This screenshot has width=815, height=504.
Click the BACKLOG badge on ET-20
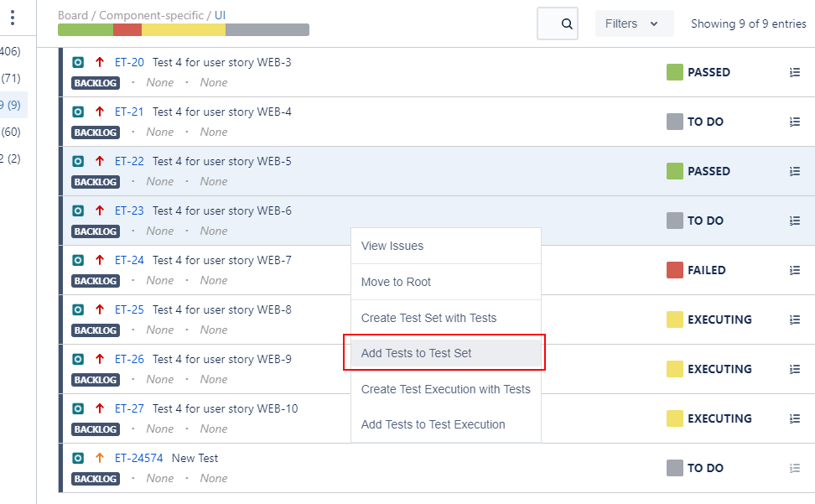96,83
